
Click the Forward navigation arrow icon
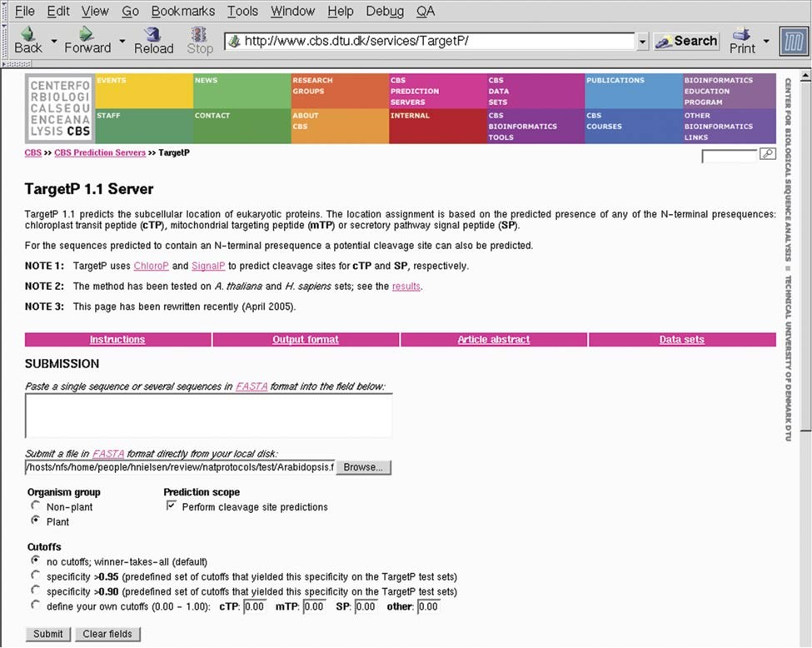[86, 33]
